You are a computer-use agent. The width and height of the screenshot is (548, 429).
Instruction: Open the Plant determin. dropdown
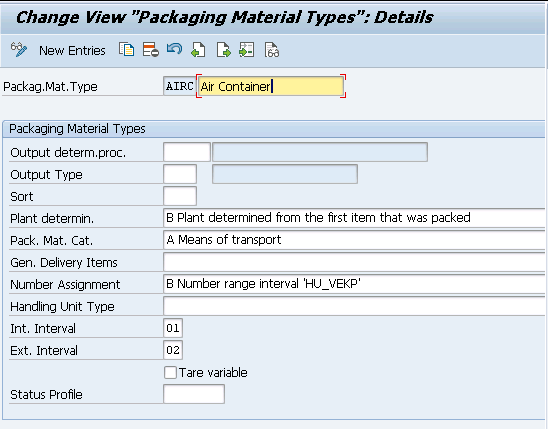click(x=354, y=218)
